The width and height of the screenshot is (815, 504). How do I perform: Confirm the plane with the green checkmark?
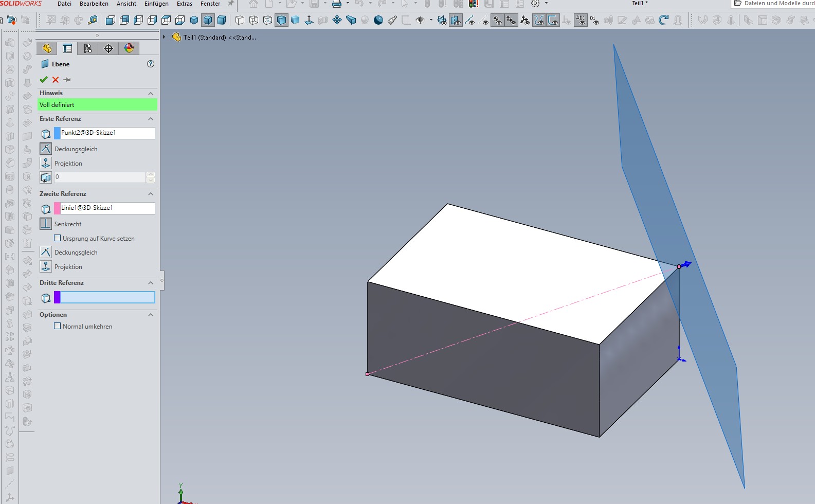(44, 80)
